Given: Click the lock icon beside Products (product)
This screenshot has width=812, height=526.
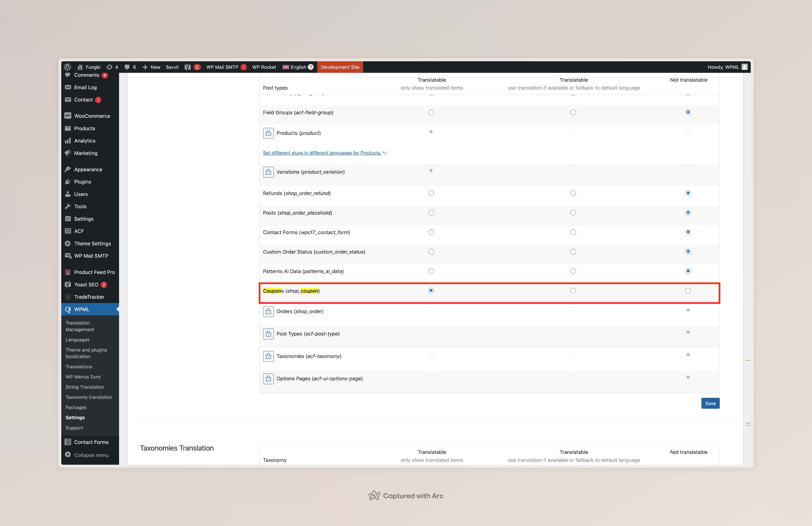Looking at the screenshot, I should pos(268,133).
